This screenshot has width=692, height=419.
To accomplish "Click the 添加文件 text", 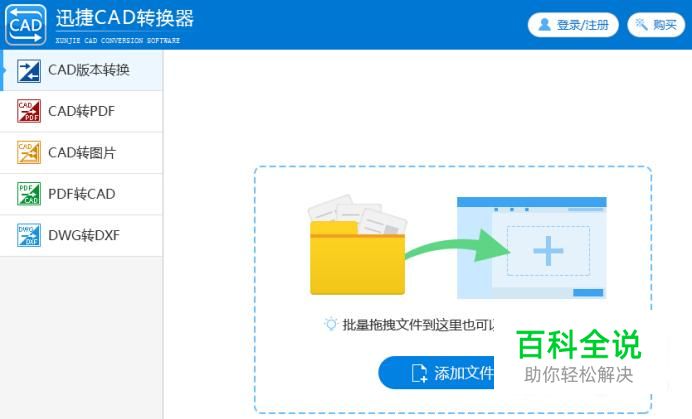I will [463, 373].
